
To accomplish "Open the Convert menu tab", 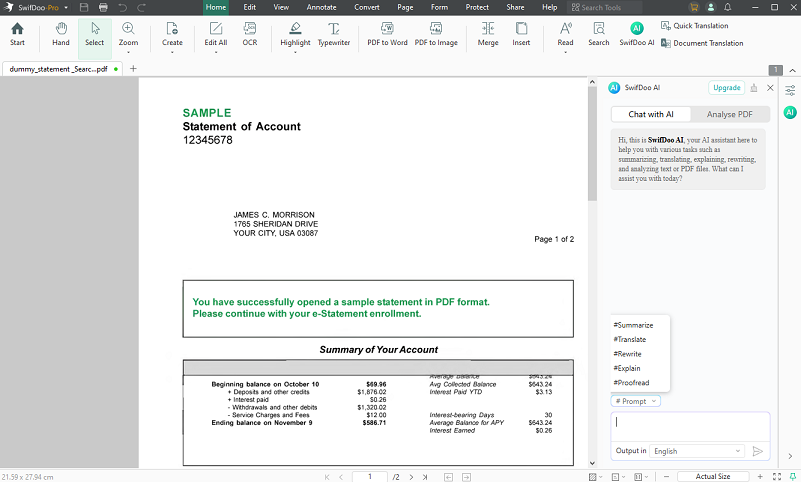I will point(367,7).
